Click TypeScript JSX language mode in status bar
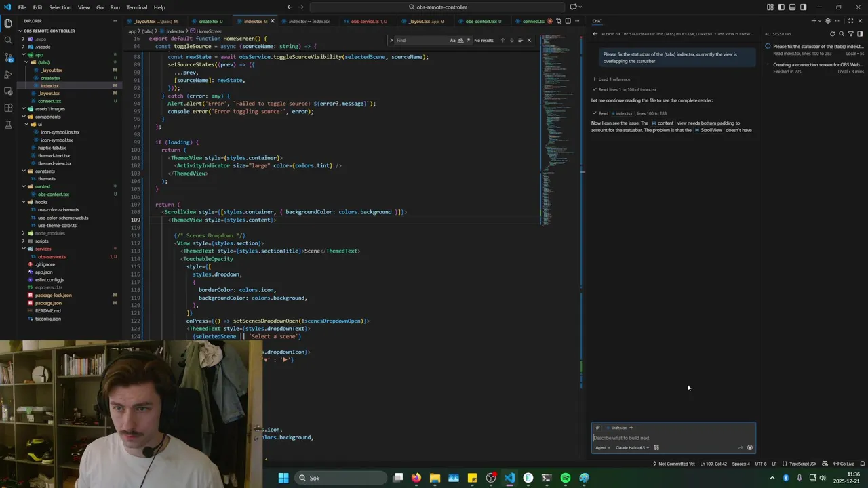Screen dimensions: 868x488 803,464
